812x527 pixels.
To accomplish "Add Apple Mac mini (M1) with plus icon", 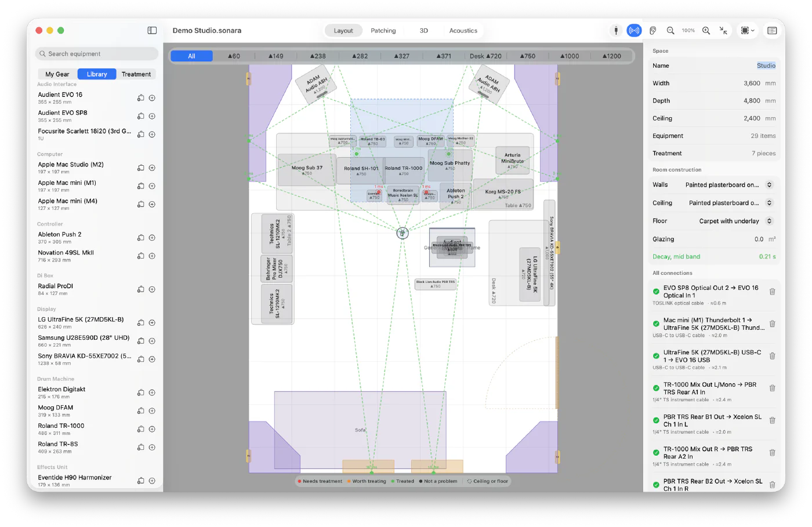I will pos(152,186).
